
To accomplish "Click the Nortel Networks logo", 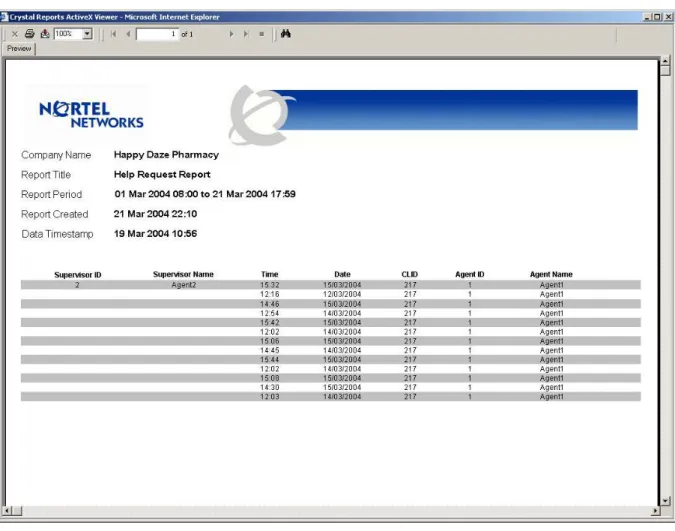I will point(91,115).
